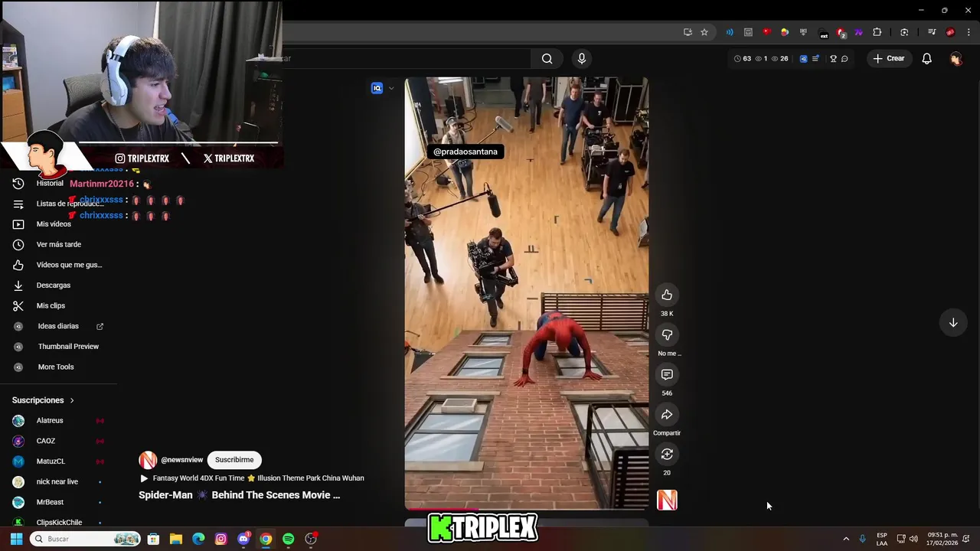Show hidden system tray icons chevron

pos(846,539)
